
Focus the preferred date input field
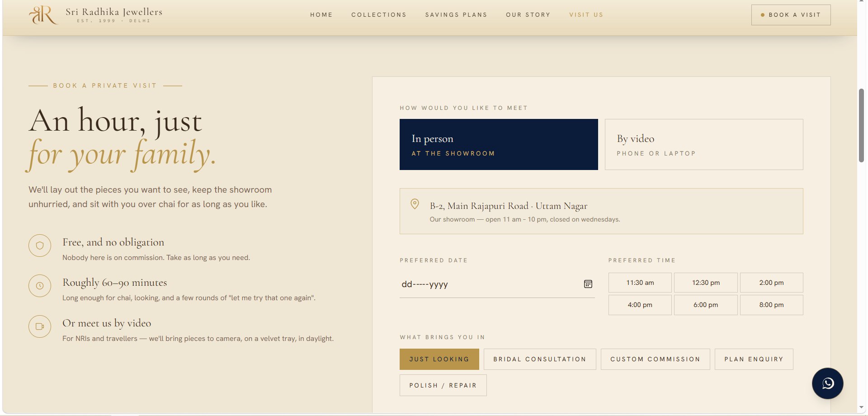497,284
